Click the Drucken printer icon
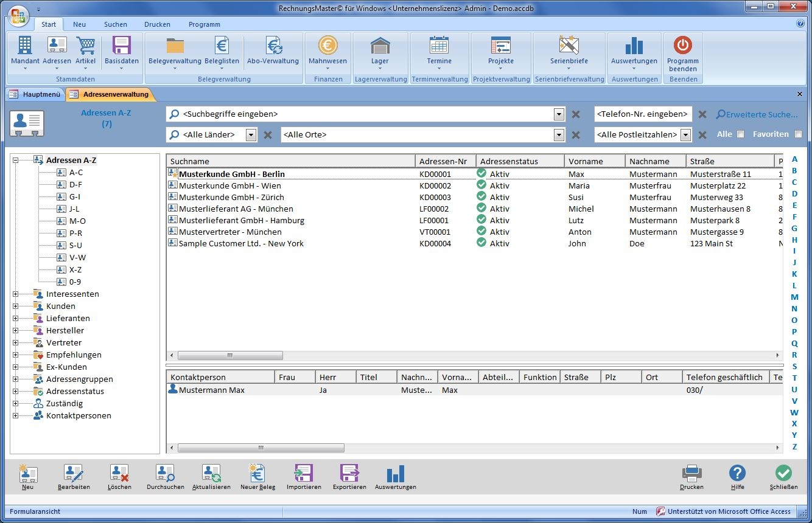This screenshot has width=812, height=523. pos(691,474)
